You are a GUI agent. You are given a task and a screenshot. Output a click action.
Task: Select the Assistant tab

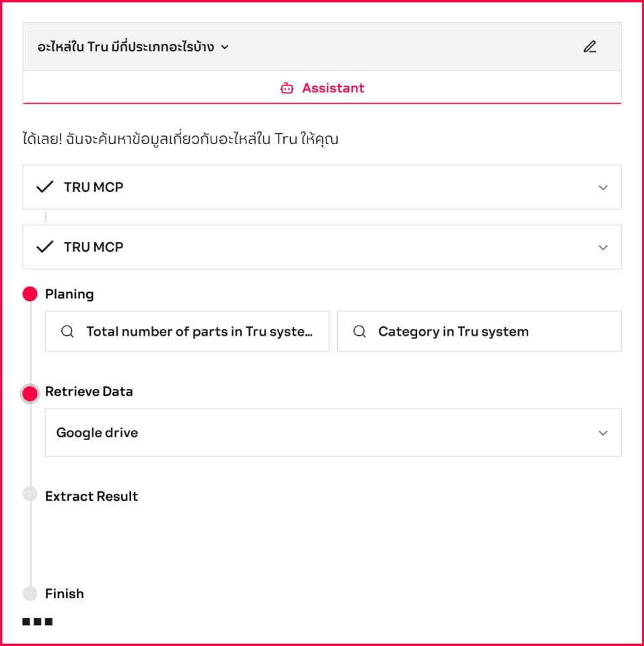[322, 88]
